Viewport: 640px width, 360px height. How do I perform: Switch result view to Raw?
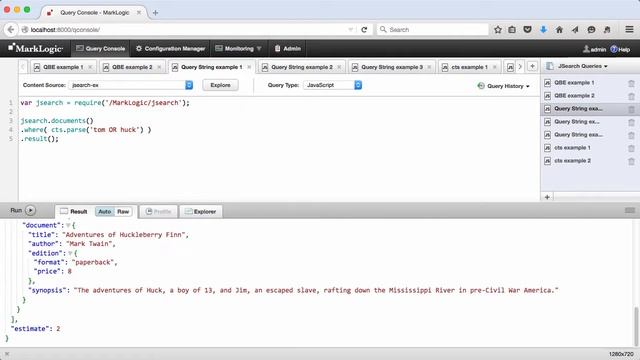click(123, 211)
